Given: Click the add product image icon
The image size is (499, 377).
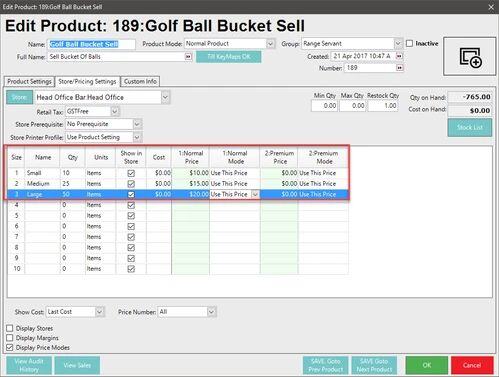Looking at the screenshot, I should click(x=470, y=57).
